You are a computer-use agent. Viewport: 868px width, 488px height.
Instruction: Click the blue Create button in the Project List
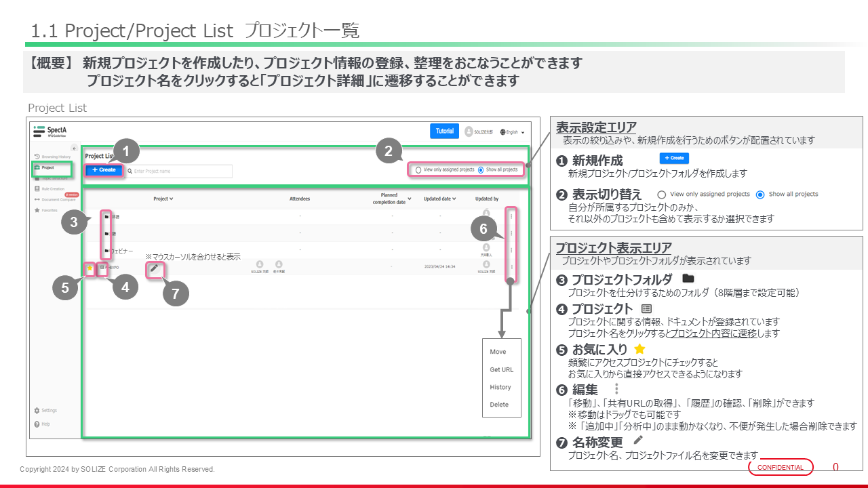(x=104, y=170)
